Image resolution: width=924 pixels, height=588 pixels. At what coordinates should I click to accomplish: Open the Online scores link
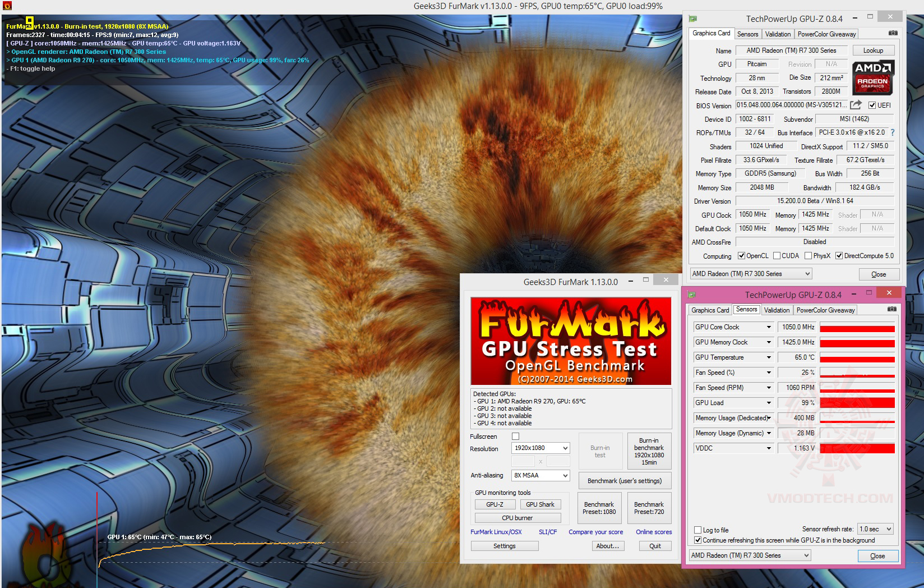(654, 532)
